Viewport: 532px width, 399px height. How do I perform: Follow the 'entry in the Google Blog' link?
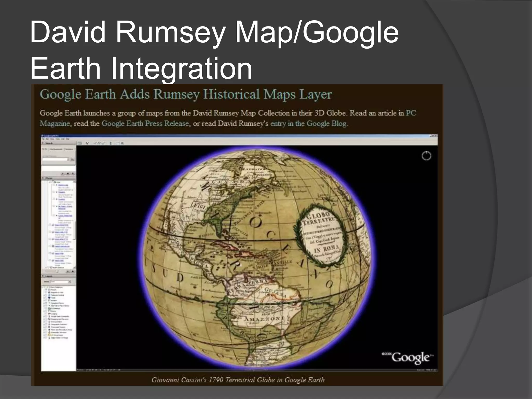coord(308,123)
